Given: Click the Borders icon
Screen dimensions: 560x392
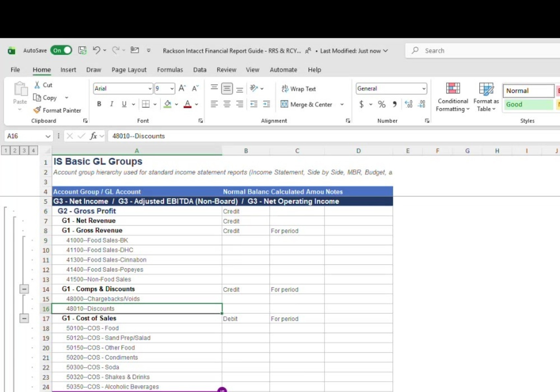Looking at the screenshot, I should point(146,104).
